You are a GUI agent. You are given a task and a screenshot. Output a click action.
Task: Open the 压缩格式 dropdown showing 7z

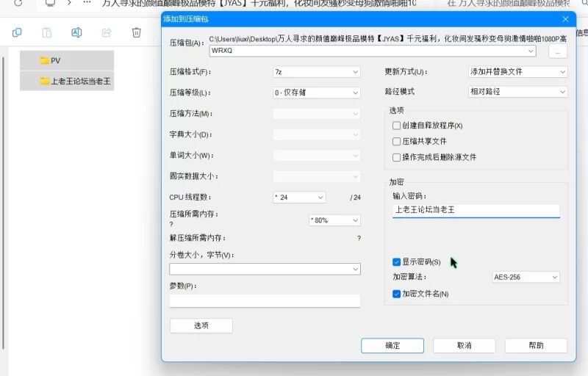tap(316, 72)
